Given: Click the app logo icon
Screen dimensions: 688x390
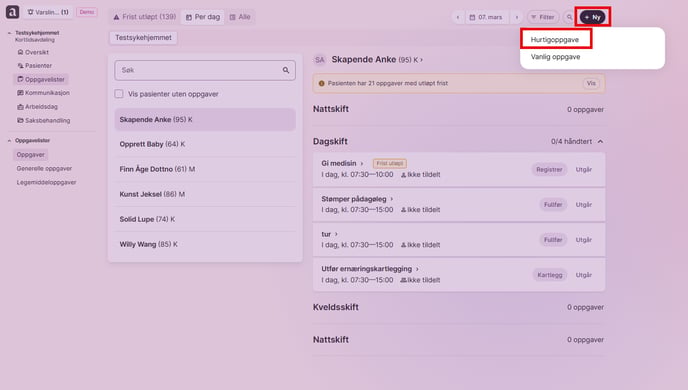Looking at the screenshot, I should click(x=12, y=12).
